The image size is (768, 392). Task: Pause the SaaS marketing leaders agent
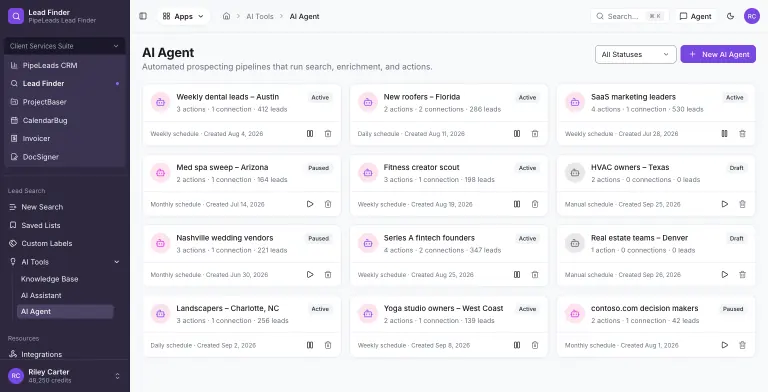tap(724, 134)
